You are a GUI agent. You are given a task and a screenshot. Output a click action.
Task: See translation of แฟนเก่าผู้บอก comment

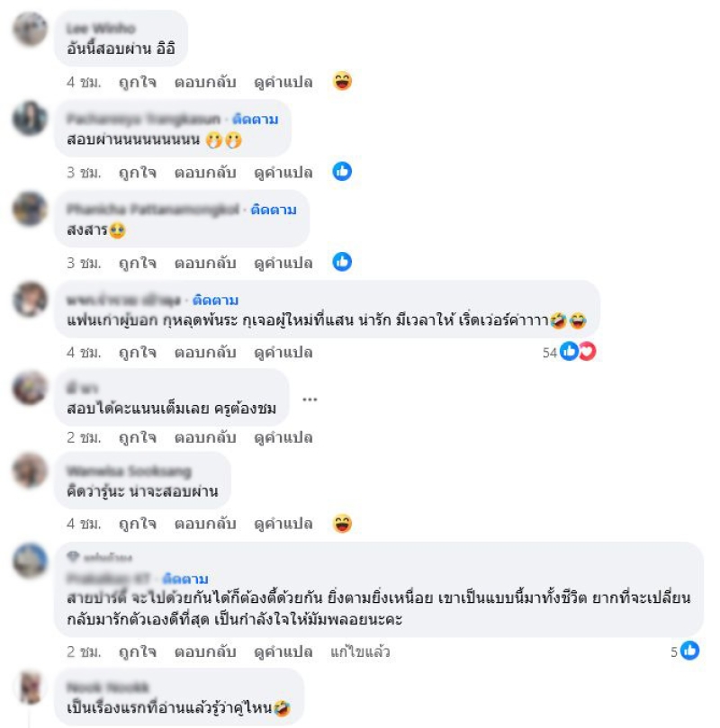coord(283,353)
